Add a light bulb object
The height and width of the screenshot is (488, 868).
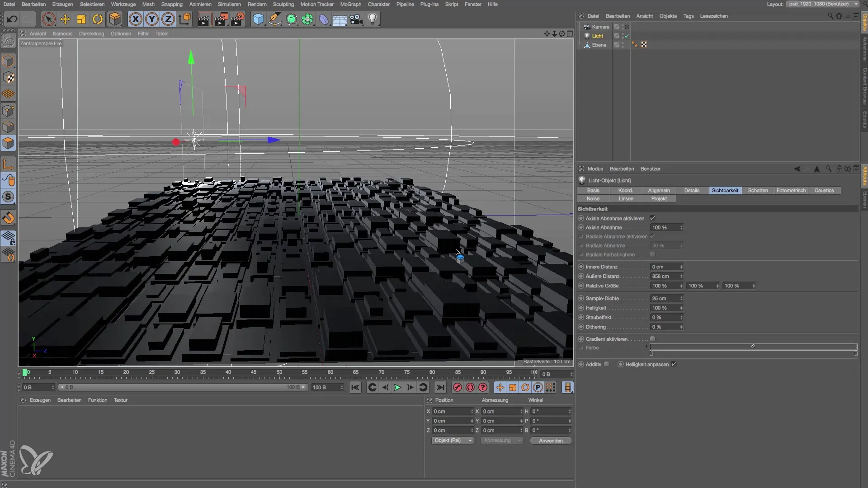coord(373,19)
